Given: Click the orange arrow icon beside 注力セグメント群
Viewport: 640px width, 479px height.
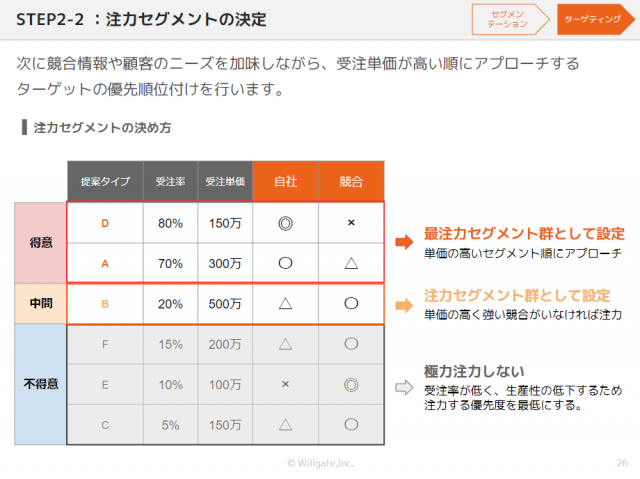Looking at the screenshot, I should pyautogui.click(x=404, y=304).
